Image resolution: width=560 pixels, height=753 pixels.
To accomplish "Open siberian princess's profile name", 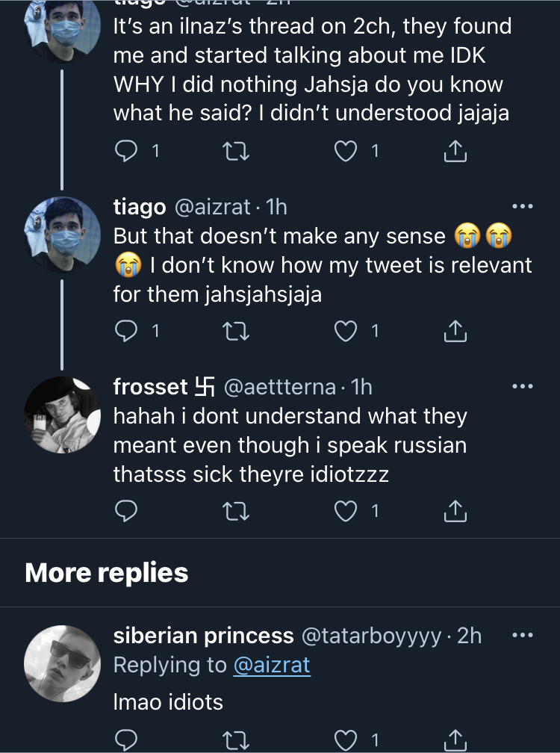I will click(x=203, y=636).
